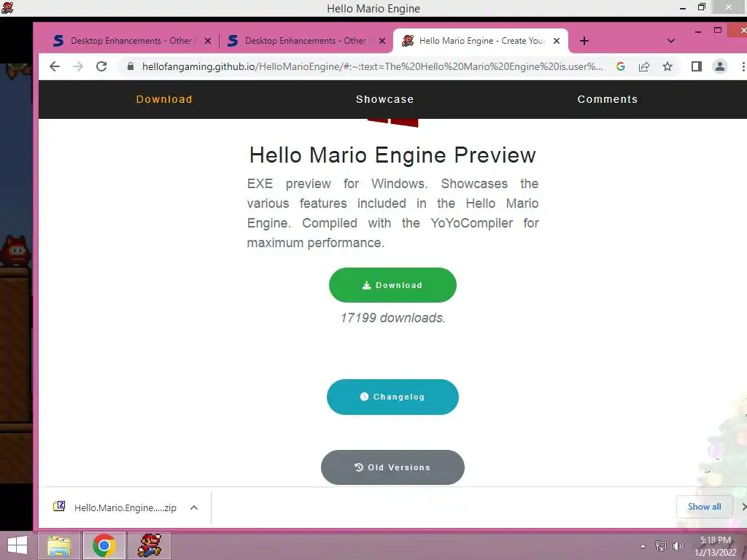Close the Hello Mario Engine tab
Screen dimensions: 747x560
click(557, 41)
